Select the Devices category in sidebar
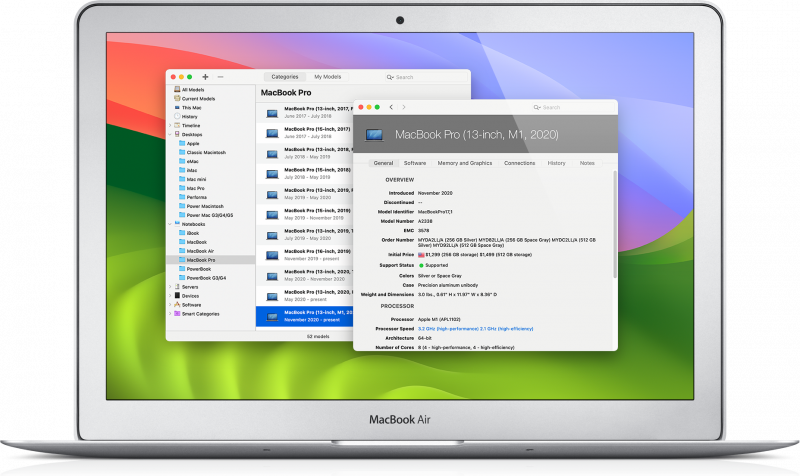The width and height of the screenshot is (800, 476). [190, 296]
